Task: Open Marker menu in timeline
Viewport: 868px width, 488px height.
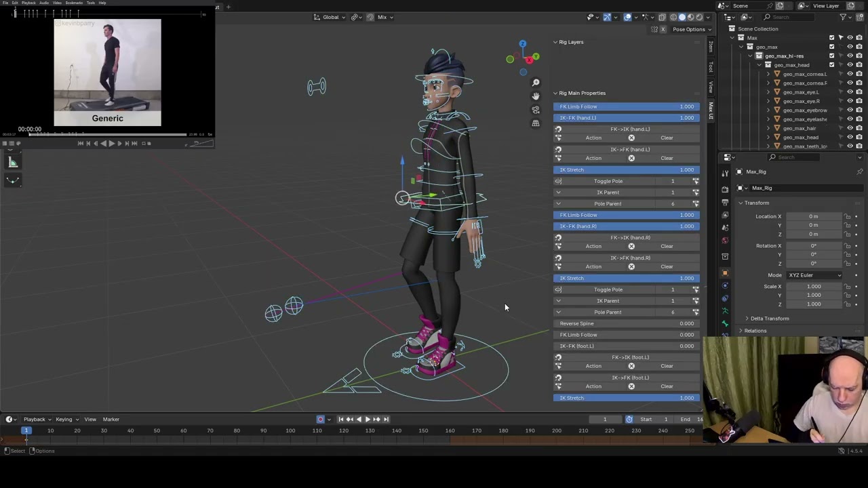Action: click(111, 419)
